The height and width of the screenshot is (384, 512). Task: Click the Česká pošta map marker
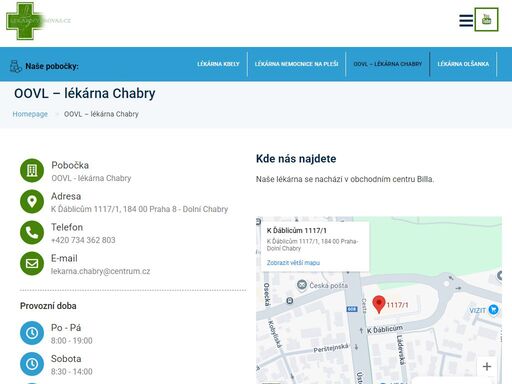(x=302, y=285)
